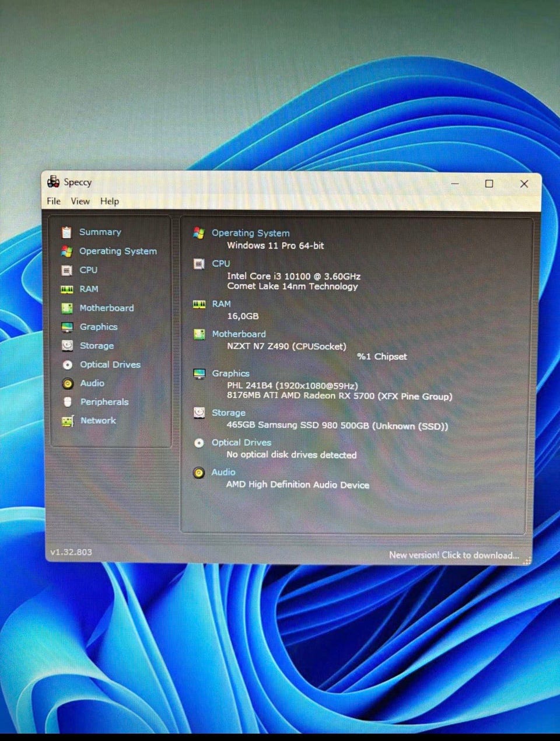Show the Graphics section in sidebar
Screen dimensions: 560x741
pyautogui.click(x=99, y=327)
